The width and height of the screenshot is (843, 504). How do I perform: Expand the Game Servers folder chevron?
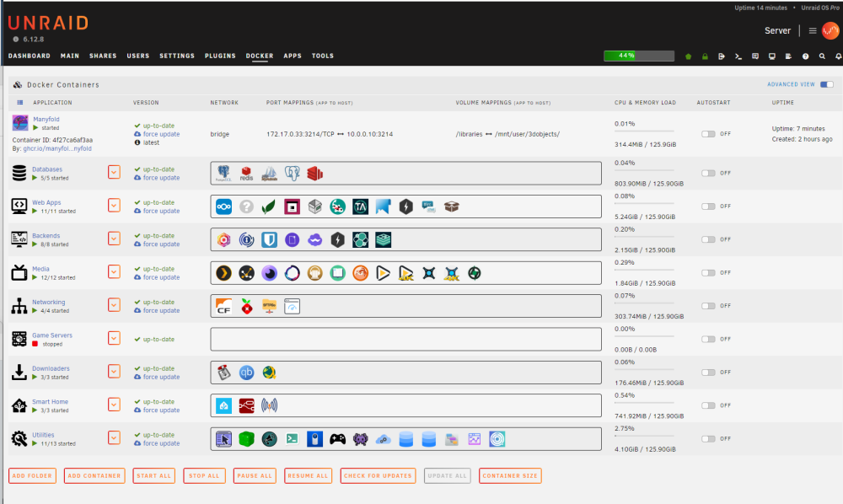pos(114,338)
